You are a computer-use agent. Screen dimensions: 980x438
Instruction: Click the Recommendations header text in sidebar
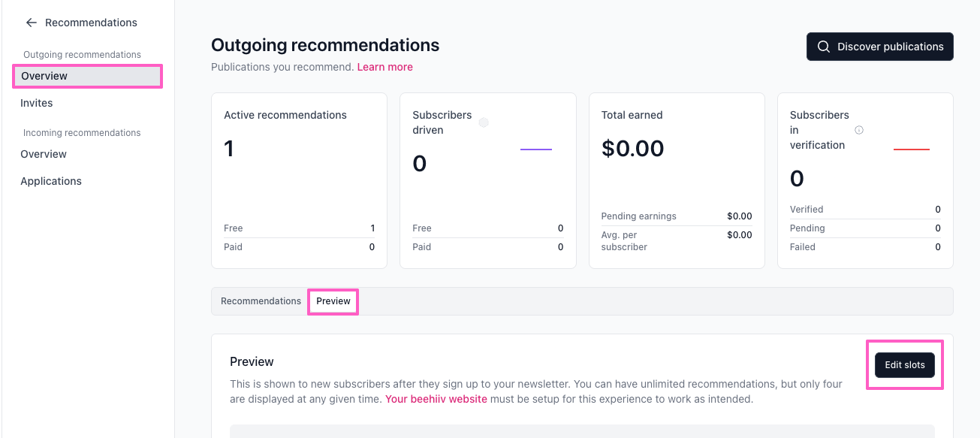91,23
